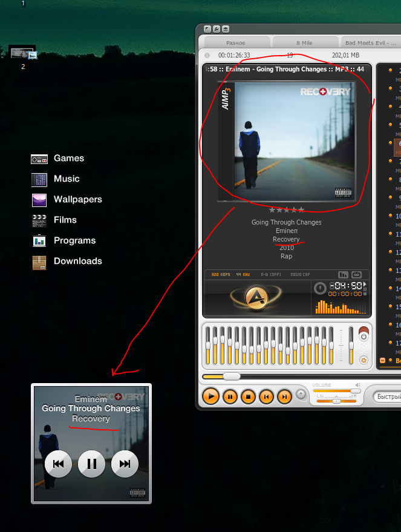Start playback with AIMP Play button
Viewport: 401px width, 532px height.
click(x=211, y=396)
